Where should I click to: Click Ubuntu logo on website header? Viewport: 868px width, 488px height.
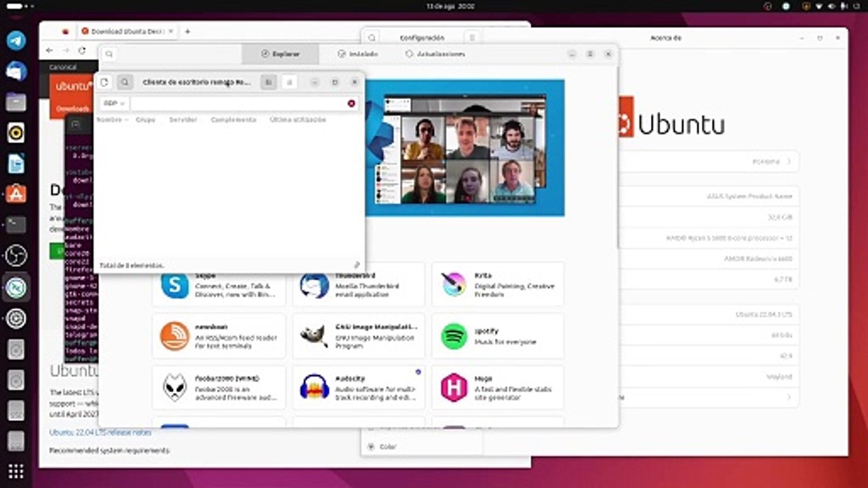coord(74,87)
